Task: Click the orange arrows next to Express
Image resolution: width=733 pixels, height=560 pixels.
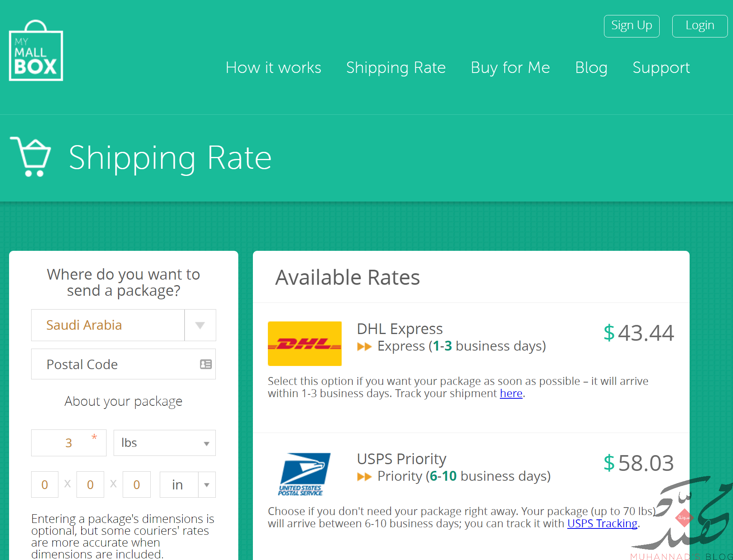Action: click(364, 347)
